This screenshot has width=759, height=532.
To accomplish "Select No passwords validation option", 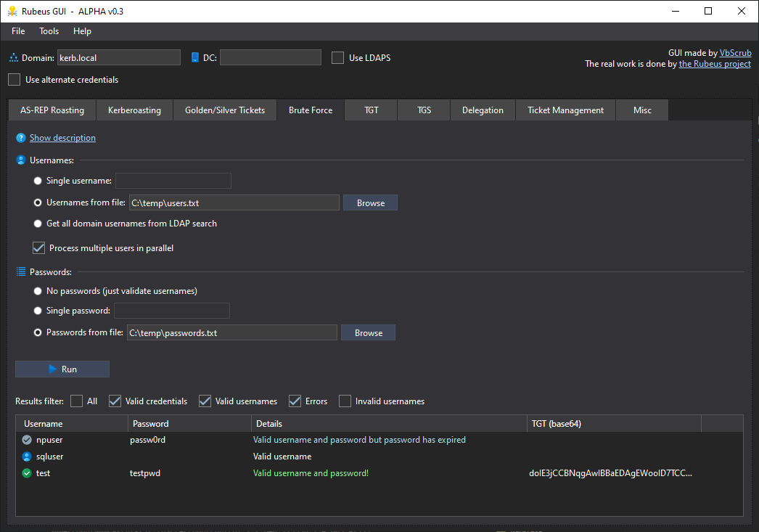I will pos(38,291).
